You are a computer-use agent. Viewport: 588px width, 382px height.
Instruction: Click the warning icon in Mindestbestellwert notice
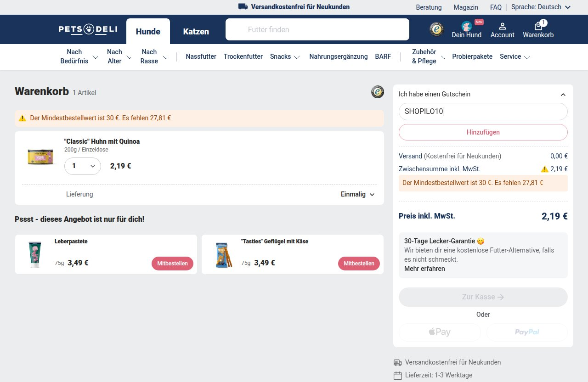[22, 118]
